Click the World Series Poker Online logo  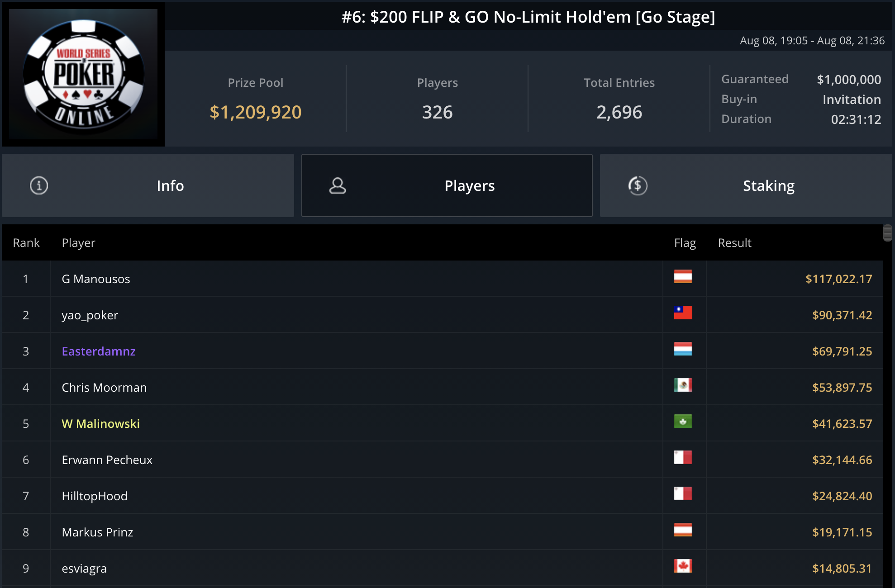pos(83,74)
